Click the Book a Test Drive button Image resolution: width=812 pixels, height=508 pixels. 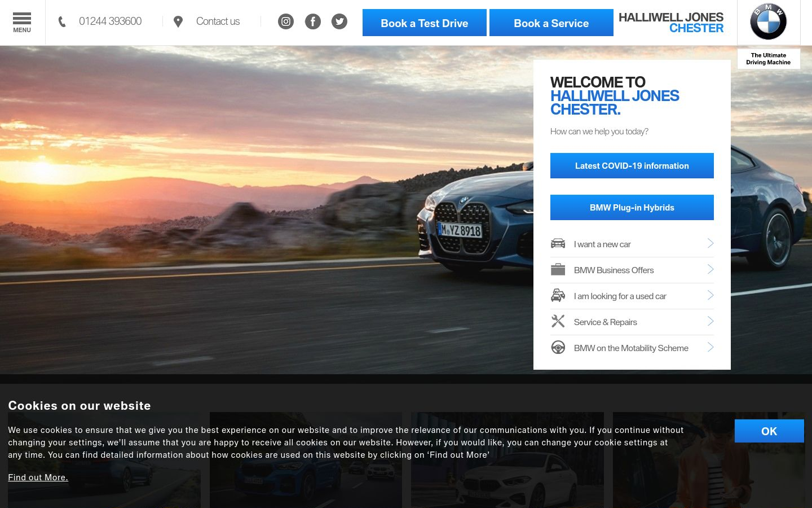(425, 23)
